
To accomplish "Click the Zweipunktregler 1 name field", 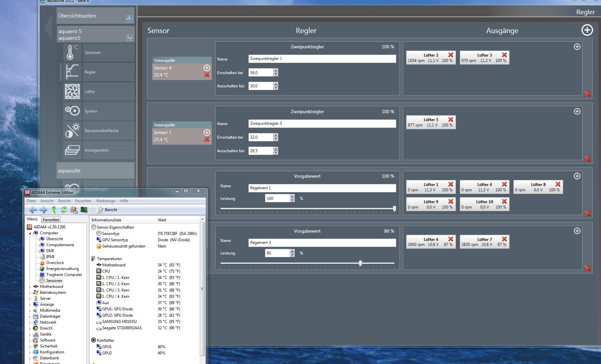I will tap(322, 59).
